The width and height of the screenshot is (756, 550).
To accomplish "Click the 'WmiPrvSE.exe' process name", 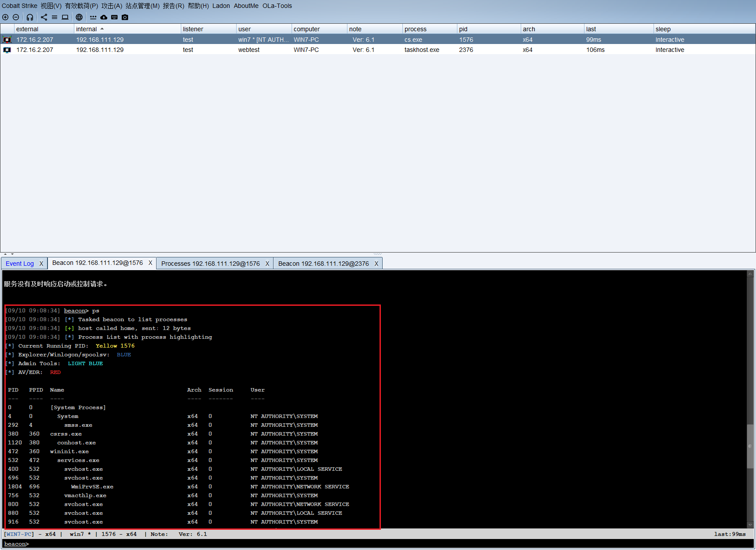I will click(x=92, y=487).
